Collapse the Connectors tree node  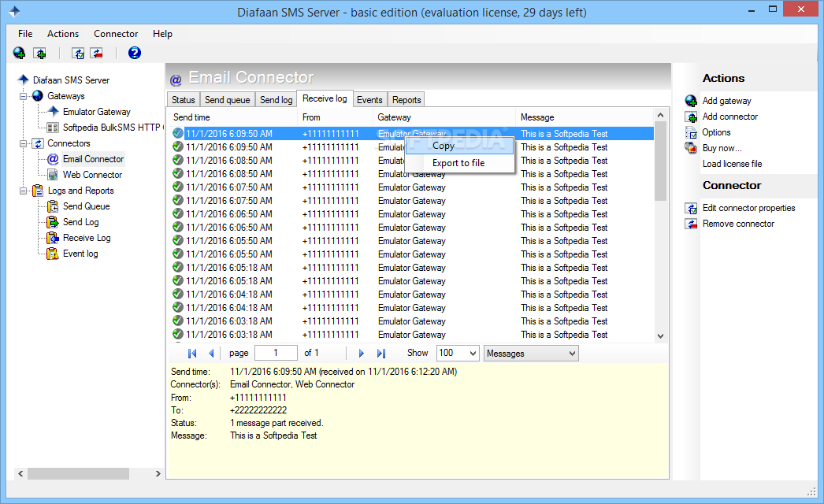23,143
